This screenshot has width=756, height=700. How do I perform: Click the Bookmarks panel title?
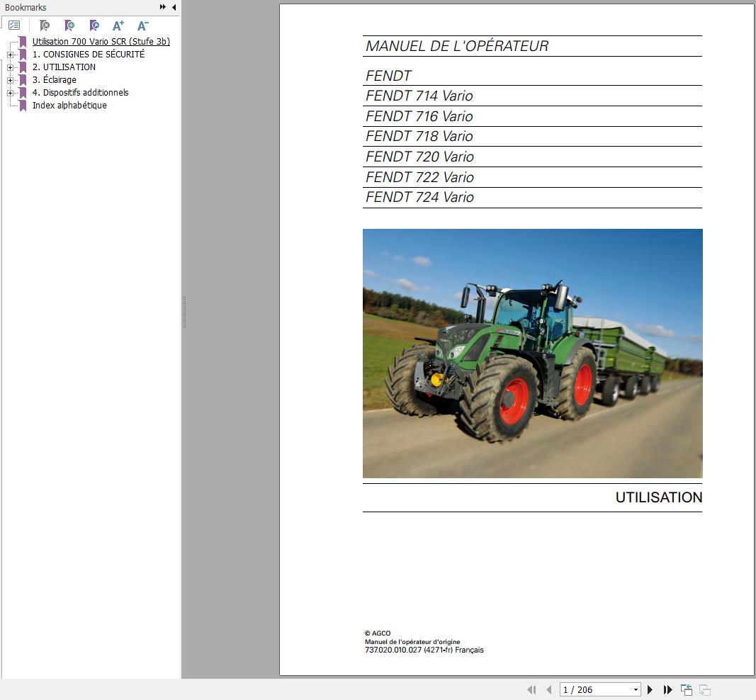26,7
